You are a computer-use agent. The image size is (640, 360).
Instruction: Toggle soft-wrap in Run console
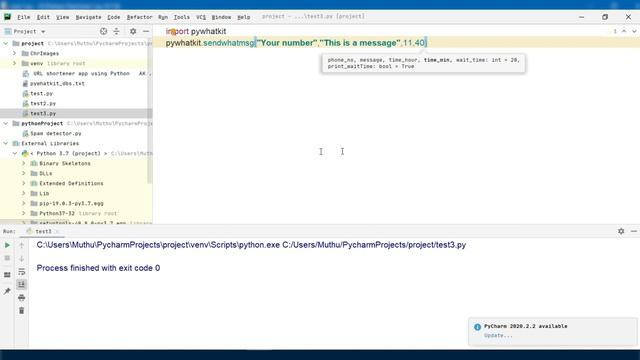pos(22,271)
